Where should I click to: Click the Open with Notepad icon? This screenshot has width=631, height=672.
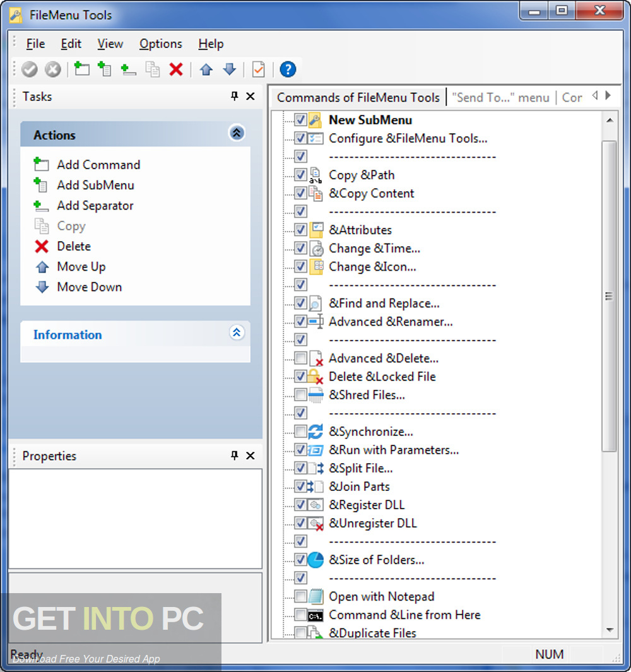pyautogui.click(x=316, y=596)
